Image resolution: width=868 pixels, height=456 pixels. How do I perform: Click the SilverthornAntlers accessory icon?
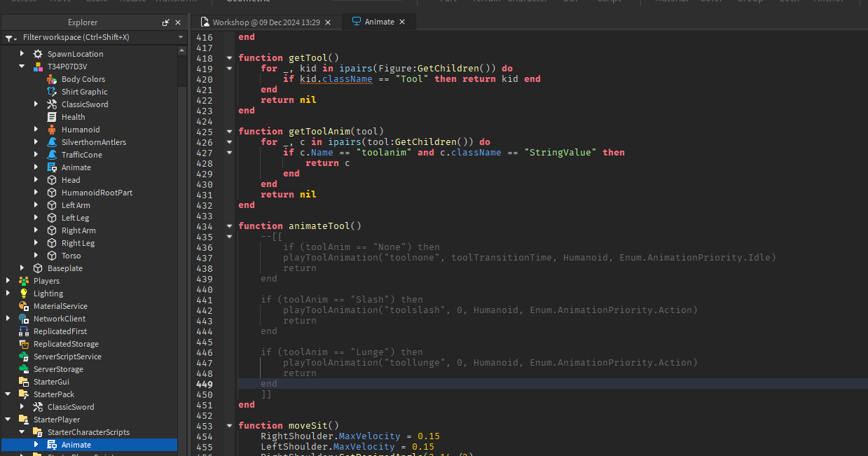52,141
